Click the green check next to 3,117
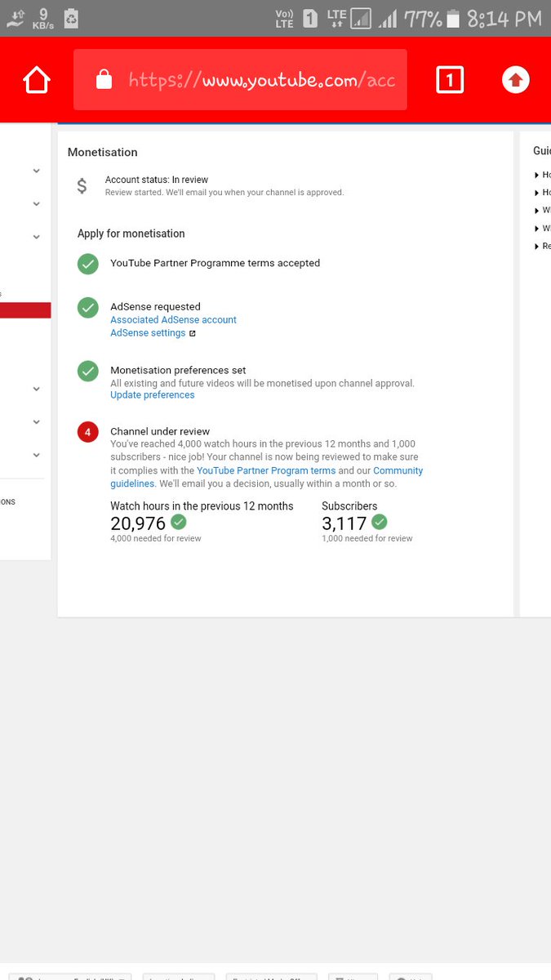The width and height of the screenshot is (551, 980). (379, 522)
